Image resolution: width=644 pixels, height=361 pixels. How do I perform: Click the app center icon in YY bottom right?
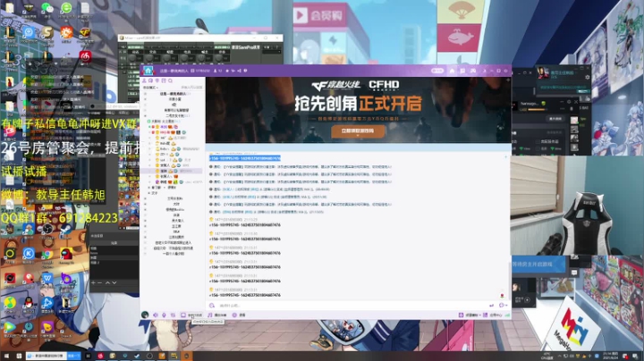click(485, 315)
